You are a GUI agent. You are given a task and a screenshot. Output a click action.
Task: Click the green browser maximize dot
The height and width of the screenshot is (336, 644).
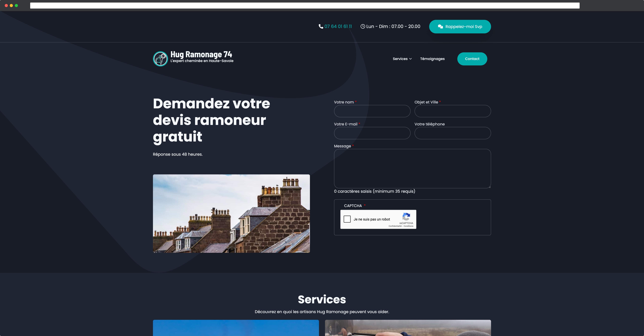coord(16,6)
